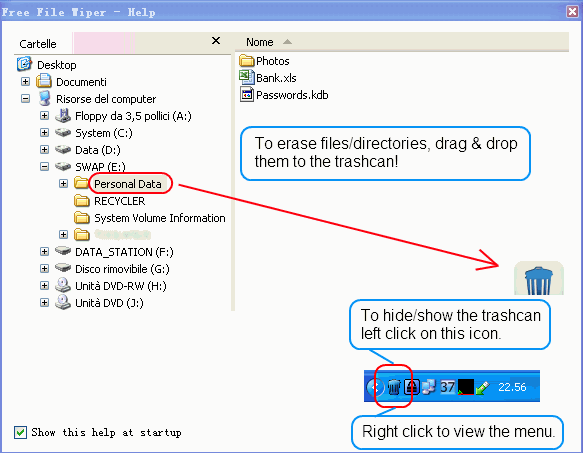Open the Photos folder icon
Screen dimensions: 583x453
click(247, 60)
